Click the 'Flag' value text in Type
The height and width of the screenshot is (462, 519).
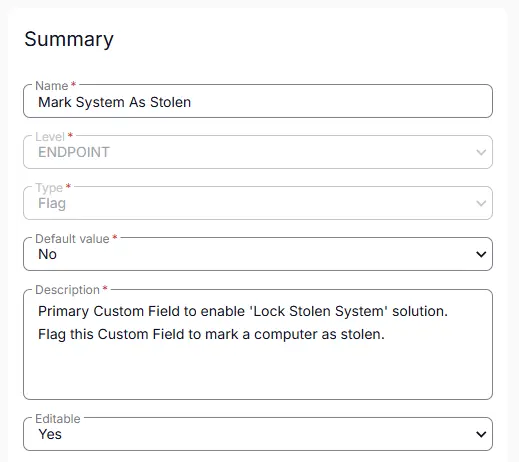click(x=52, y=204)
